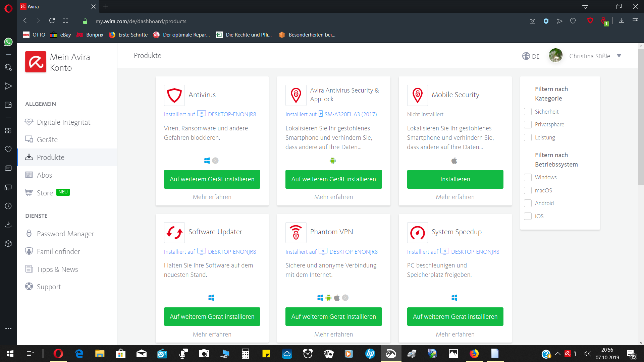The image size is (644, 362).
Task: Show hidden system tray icons
Action: 557,354
